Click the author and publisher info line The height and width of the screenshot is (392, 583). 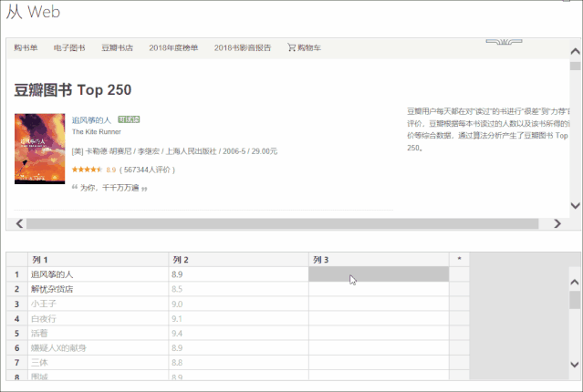coord(174,151)
